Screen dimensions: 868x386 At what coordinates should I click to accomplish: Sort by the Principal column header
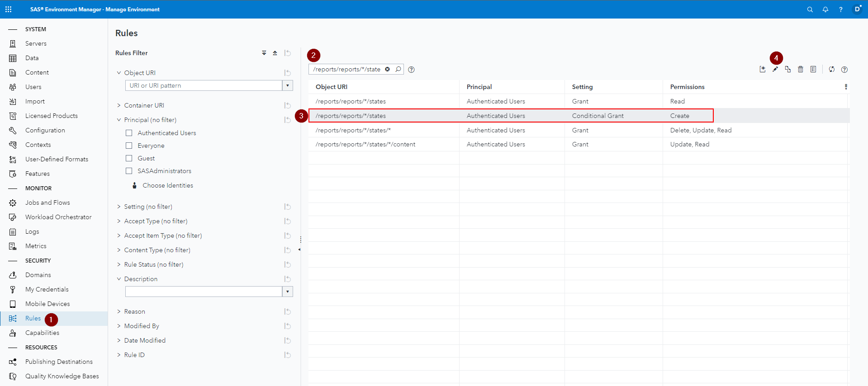point(479,87)
